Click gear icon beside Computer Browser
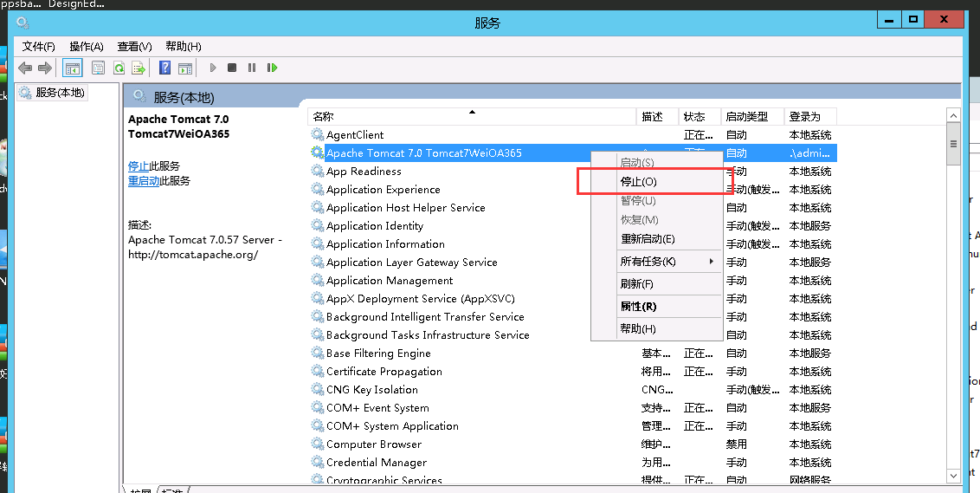Screen dimensions: 980x493 coord(318,444)
